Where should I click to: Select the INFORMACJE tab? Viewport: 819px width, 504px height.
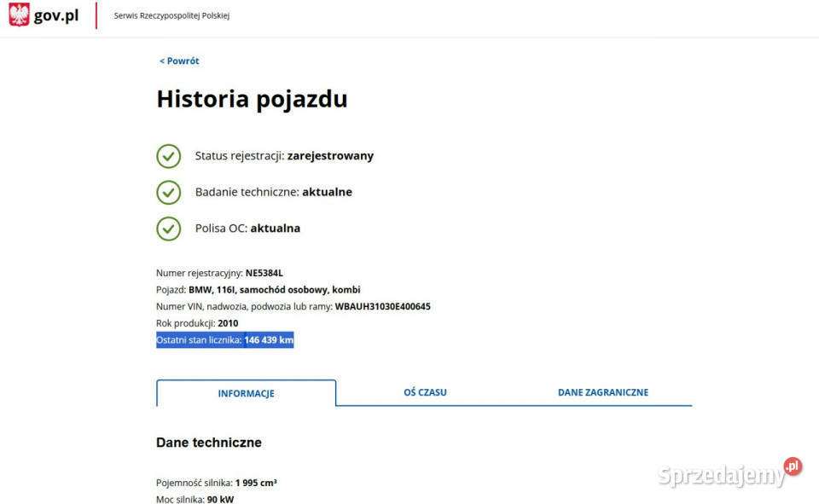(246, 393)
